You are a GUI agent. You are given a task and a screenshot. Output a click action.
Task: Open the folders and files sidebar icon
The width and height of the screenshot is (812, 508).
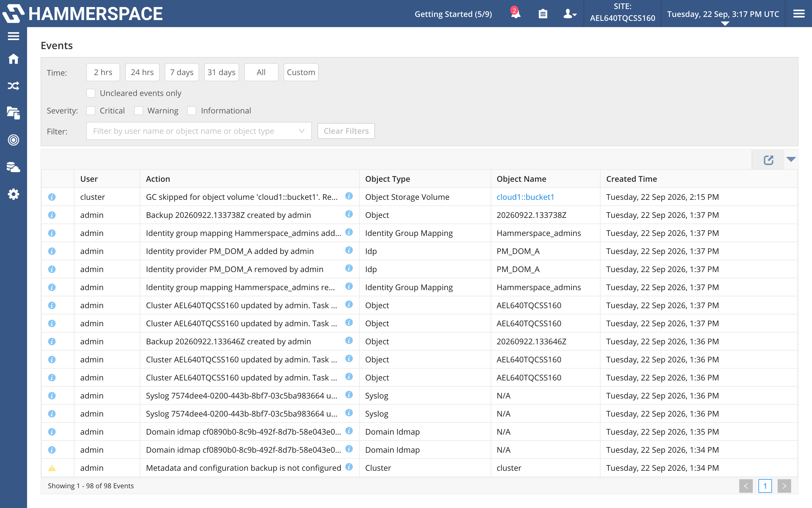point(14,113)
